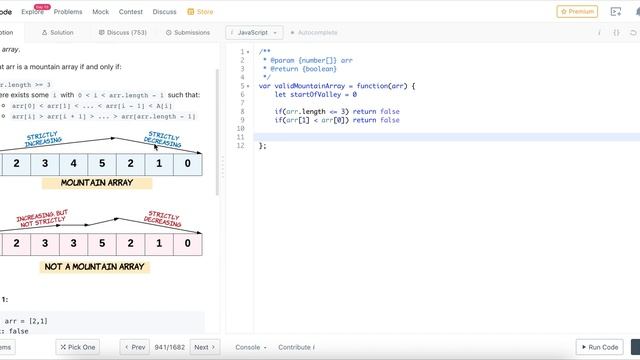Click the editor info icon
This screenshot has width=640, height=360.
(x=599, y=33)
